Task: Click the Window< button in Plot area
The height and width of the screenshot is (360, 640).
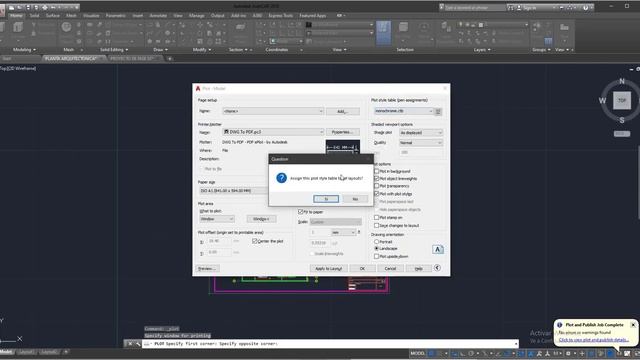Action: [x=261, y=219]
